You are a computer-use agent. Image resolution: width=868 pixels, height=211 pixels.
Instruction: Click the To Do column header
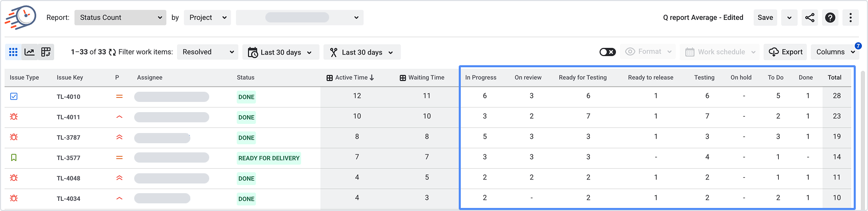776,77
